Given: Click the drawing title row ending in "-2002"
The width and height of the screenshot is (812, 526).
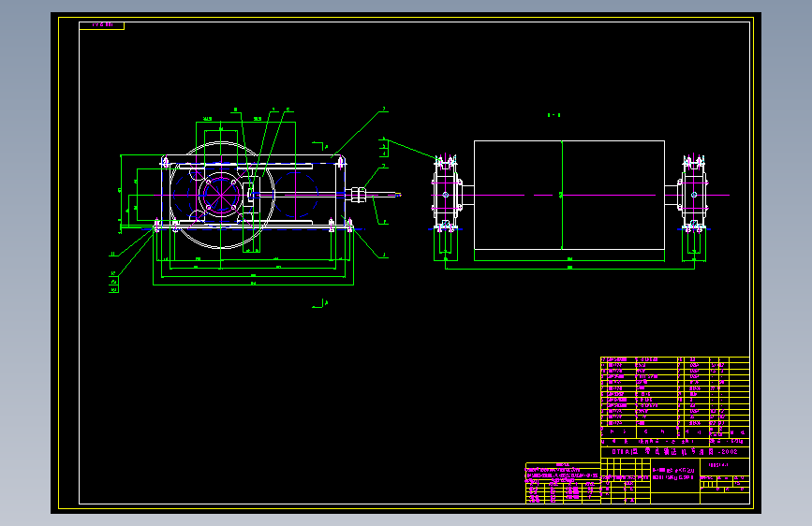Looking at the screenshot, I should (674, 452).
